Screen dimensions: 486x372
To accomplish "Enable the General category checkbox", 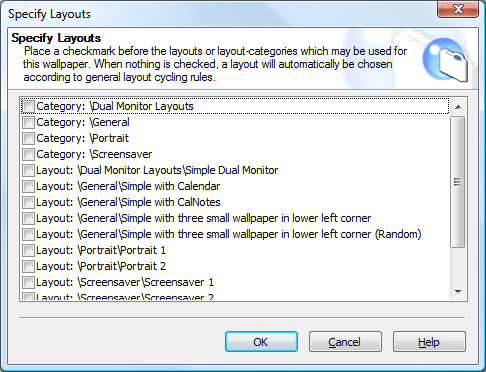I will point(28,122).
